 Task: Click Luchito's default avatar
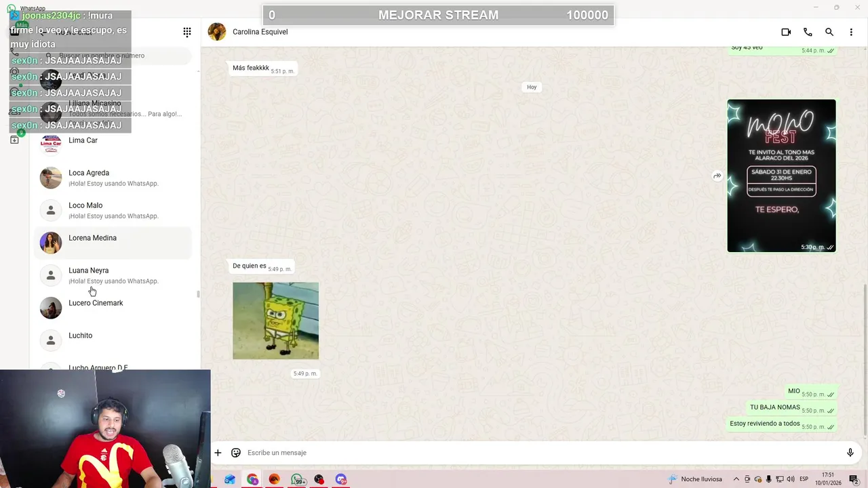click(x=51, y=340)
